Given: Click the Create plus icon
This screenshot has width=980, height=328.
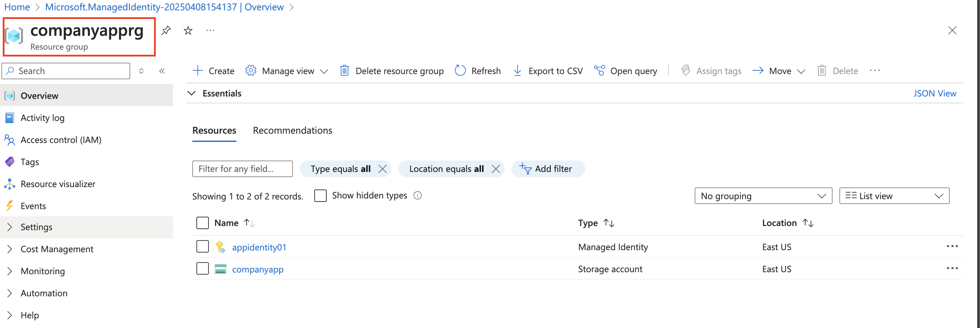Looking at the screenshot, I should 197,70.
